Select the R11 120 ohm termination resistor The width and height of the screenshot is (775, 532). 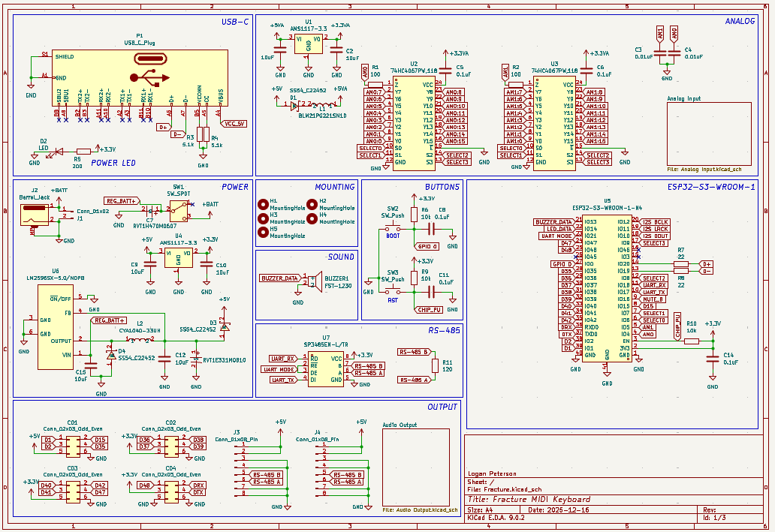[x=435, y=365]
